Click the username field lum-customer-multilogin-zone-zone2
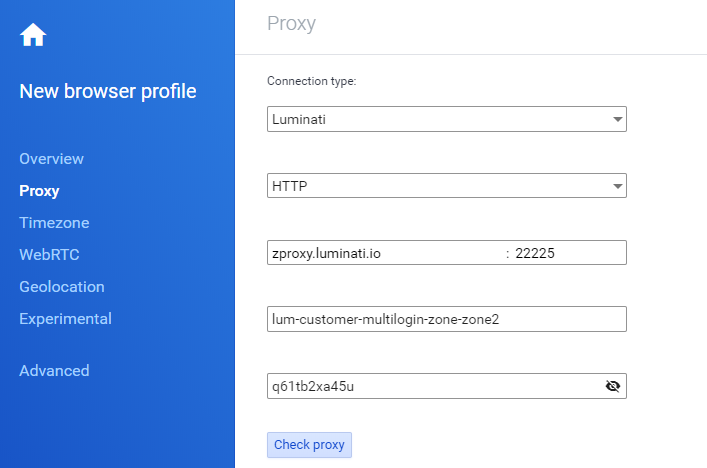Viewport: 707px width, 468px height. 447,319
